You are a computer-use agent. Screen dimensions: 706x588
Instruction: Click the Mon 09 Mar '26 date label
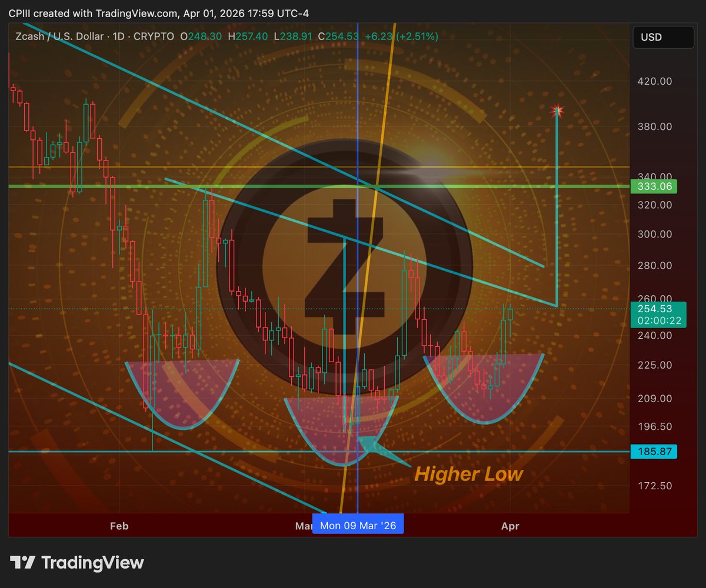[358, 525]
